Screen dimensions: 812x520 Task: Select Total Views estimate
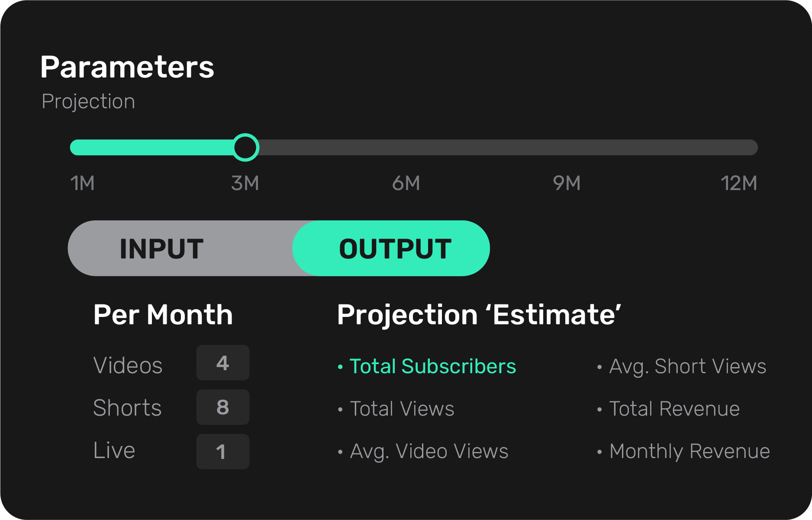pyautogui.click(x=402, y=409)
